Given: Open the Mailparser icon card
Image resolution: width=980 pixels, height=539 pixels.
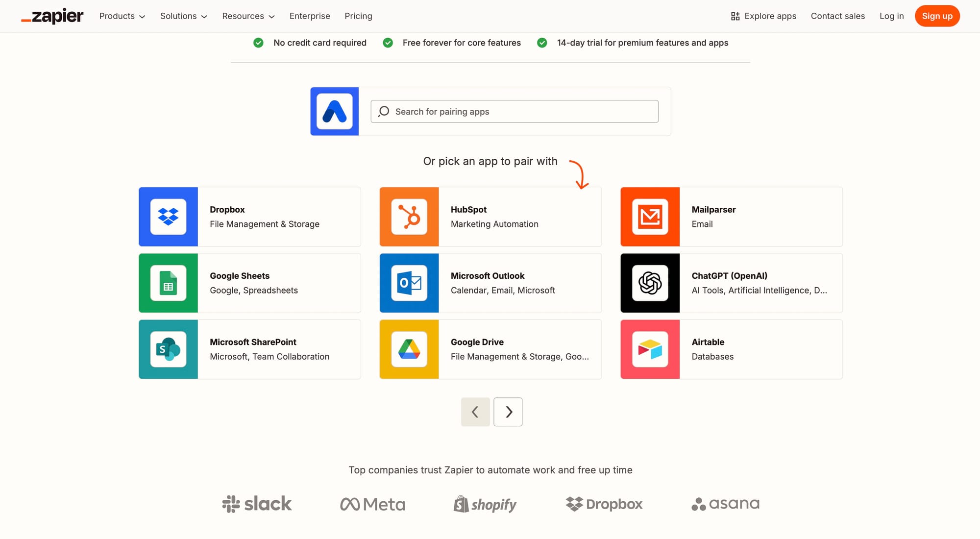Looking at the screenshot, I should pos(650,217).
